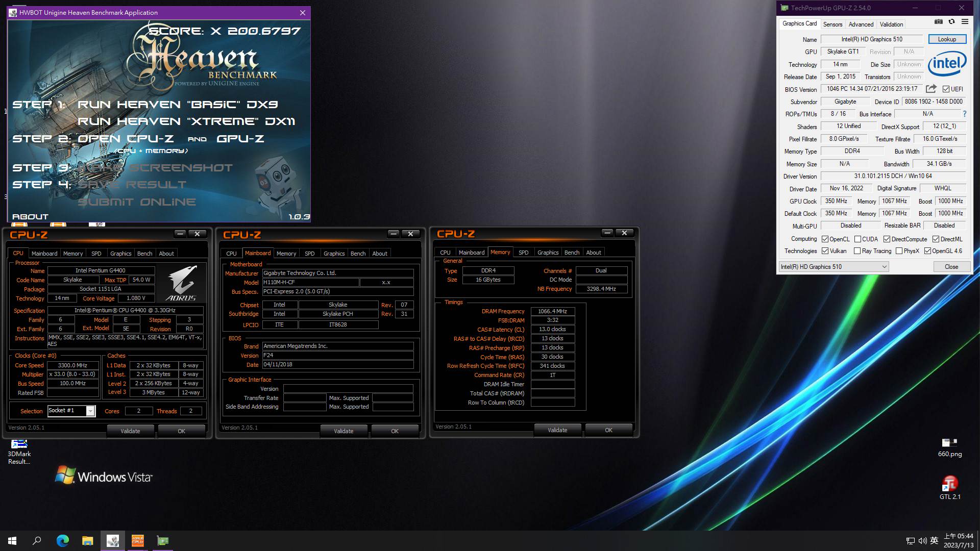Viewport: 980px width, 551px height.
Task: Toggle the PhysX checkbox
Action: click(x=899, y=251)
